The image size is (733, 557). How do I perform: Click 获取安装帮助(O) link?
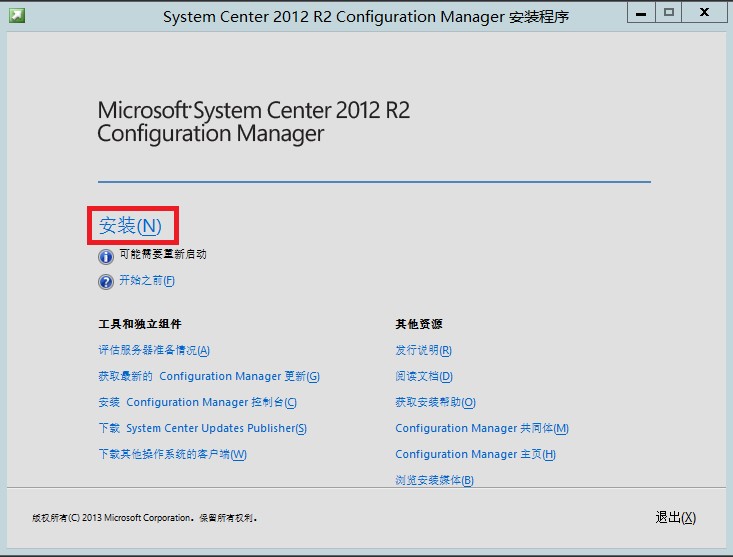click(x=435, y=402)
